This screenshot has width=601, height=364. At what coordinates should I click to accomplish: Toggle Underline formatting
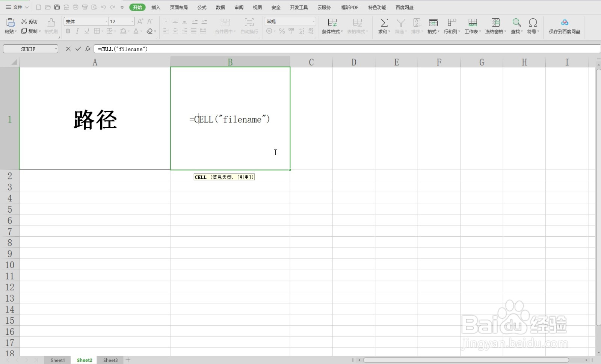tap(87, 31)
